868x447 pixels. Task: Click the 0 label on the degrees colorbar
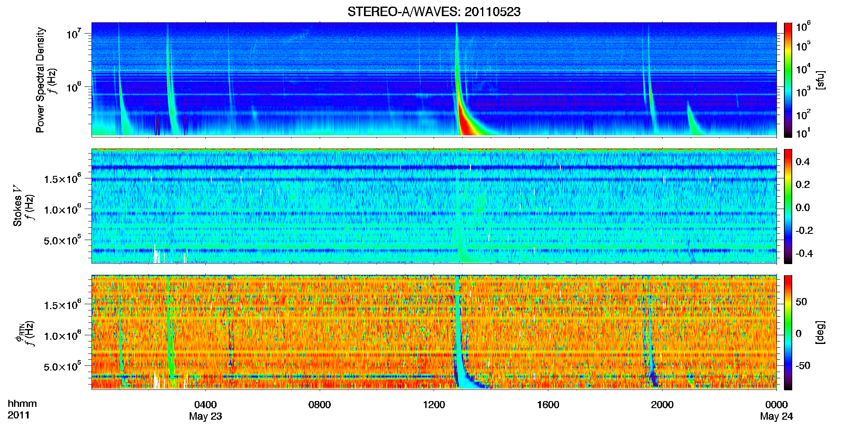[x=798, y=333]
